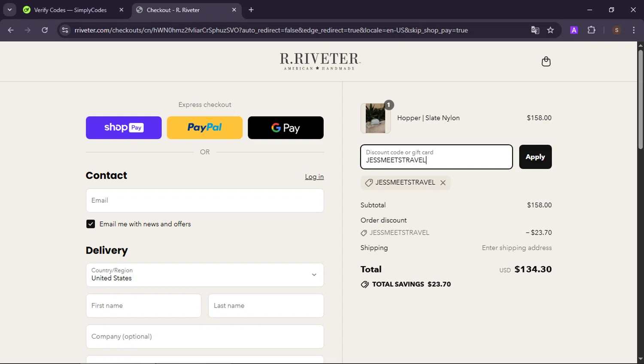Viewport: 644px width, 364px height.
Task: Open Chrome three-dot menu
Action: [x=634, y=30]
